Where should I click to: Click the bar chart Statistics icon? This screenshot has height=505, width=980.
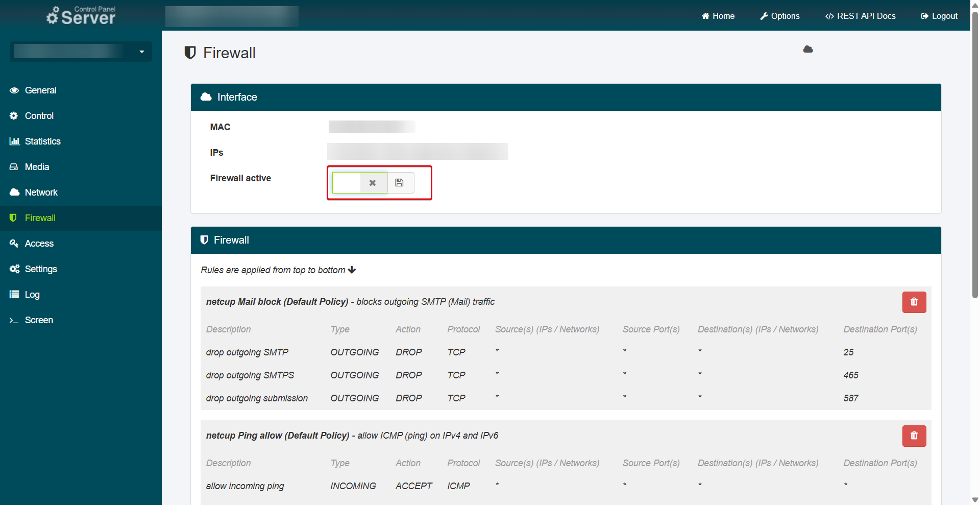14,141
